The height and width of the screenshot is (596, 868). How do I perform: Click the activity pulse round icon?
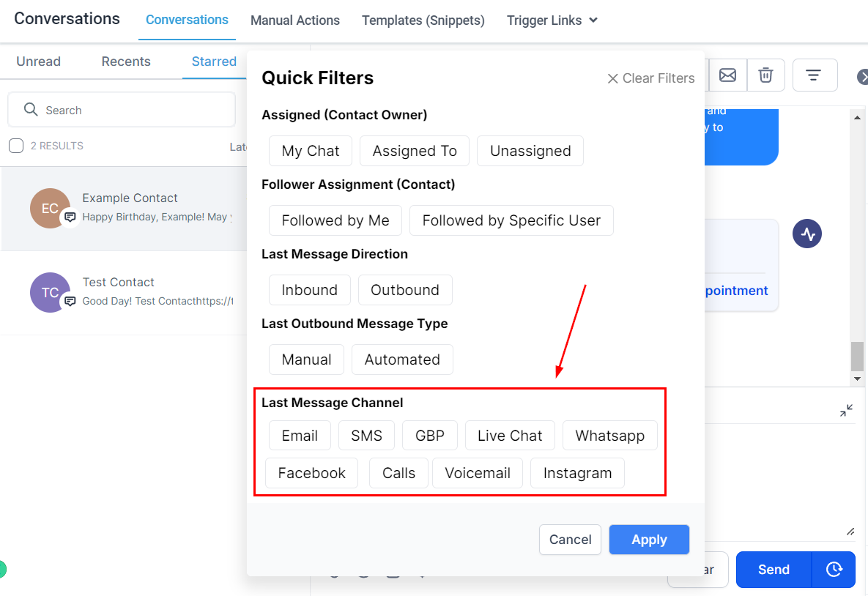click(806, 234)
